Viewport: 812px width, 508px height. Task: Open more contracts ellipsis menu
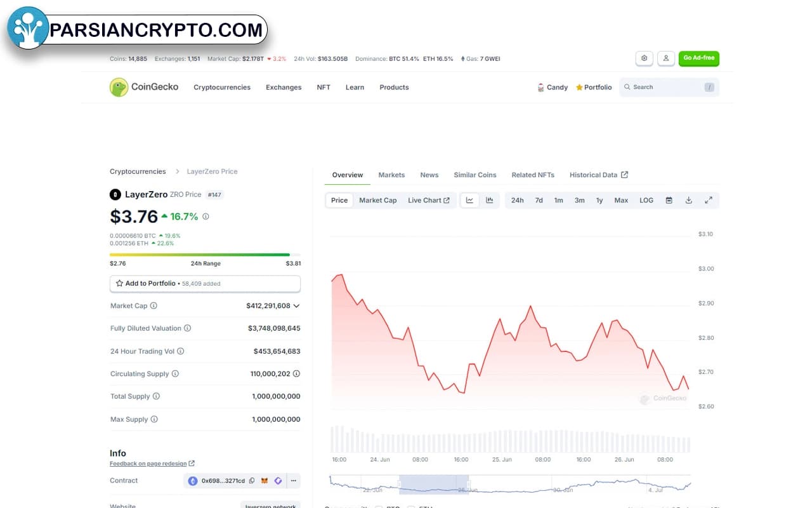click(x=294, y=481)
